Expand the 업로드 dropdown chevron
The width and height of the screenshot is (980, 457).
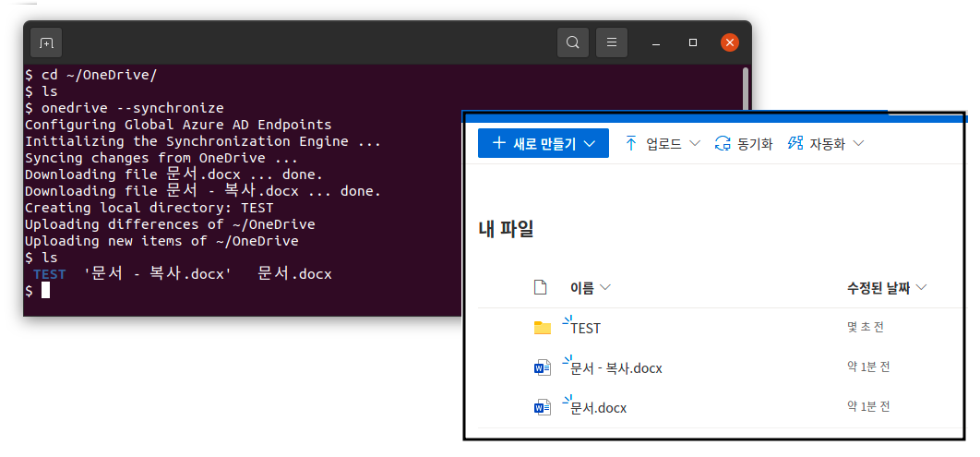coord(695,144)
